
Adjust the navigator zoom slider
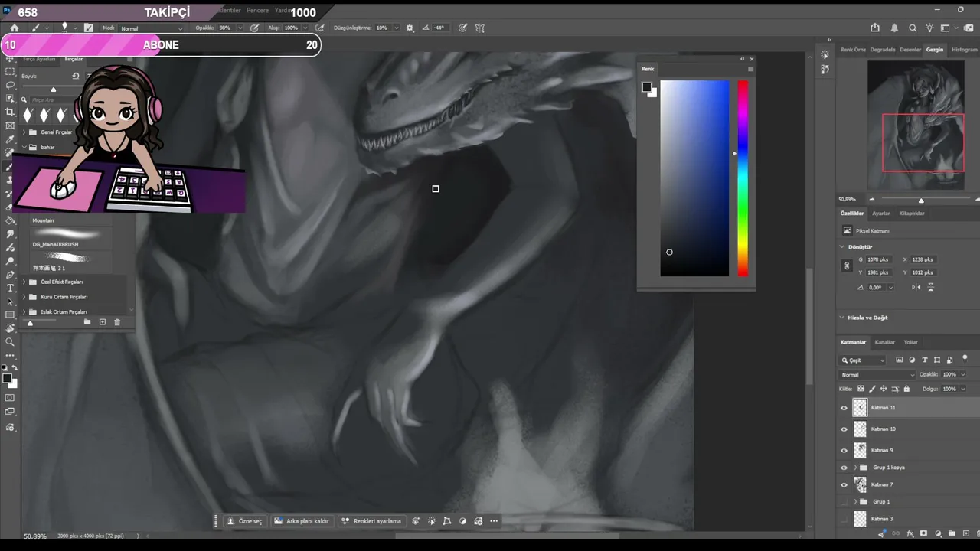pyautogui.click(x=921, y=201)
